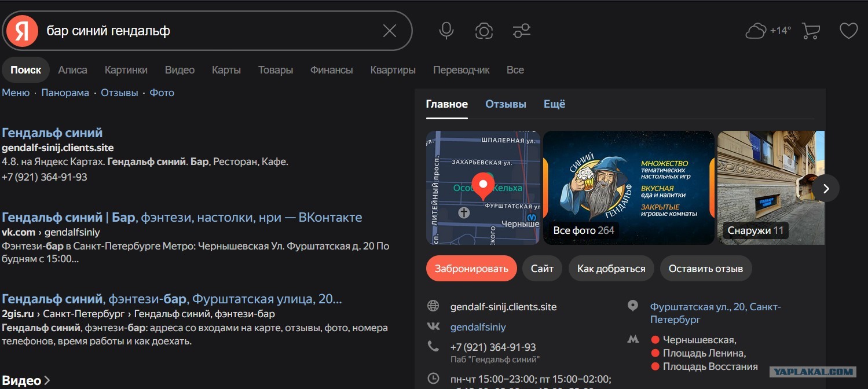This screenshot has height=389, width=868.
Task: Open the Фото quick link
Action: [162, 93]
